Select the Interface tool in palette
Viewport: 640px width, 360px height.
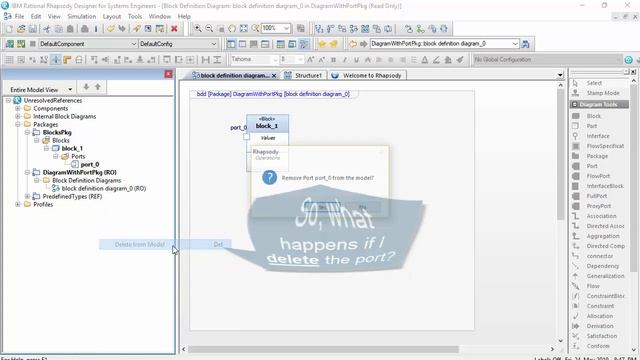(599, 136)
